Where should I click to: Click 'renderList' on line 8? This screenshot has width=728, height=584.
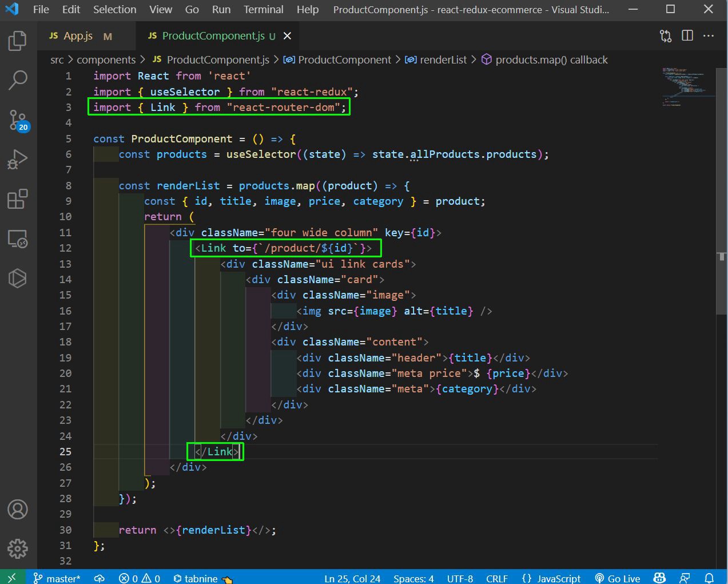pos(188,186)
